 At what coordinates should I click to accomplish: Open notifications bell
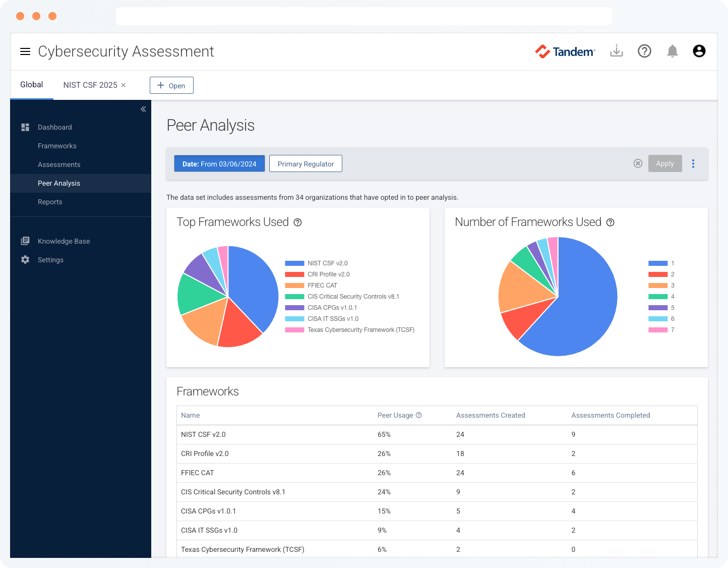[672, 51]
